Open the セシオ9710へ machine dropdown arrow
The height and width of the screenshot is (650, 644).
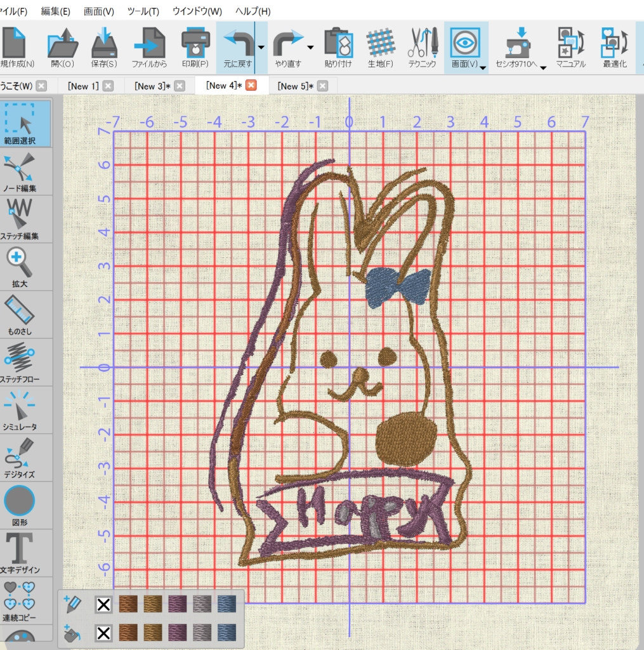543,67
